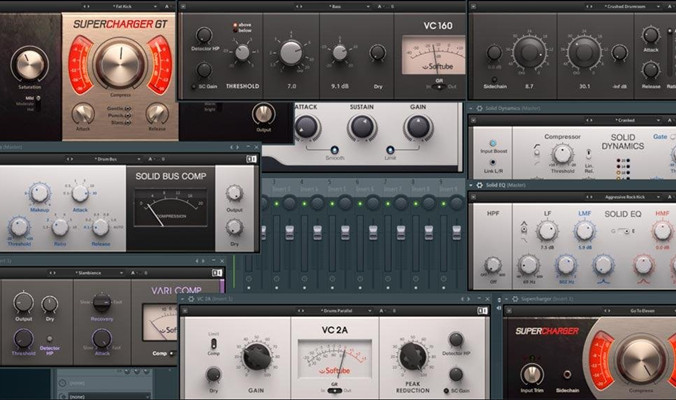Click the Saturation knob in Supercharger GT
676x400 pixels.
(x=30, y=65)
